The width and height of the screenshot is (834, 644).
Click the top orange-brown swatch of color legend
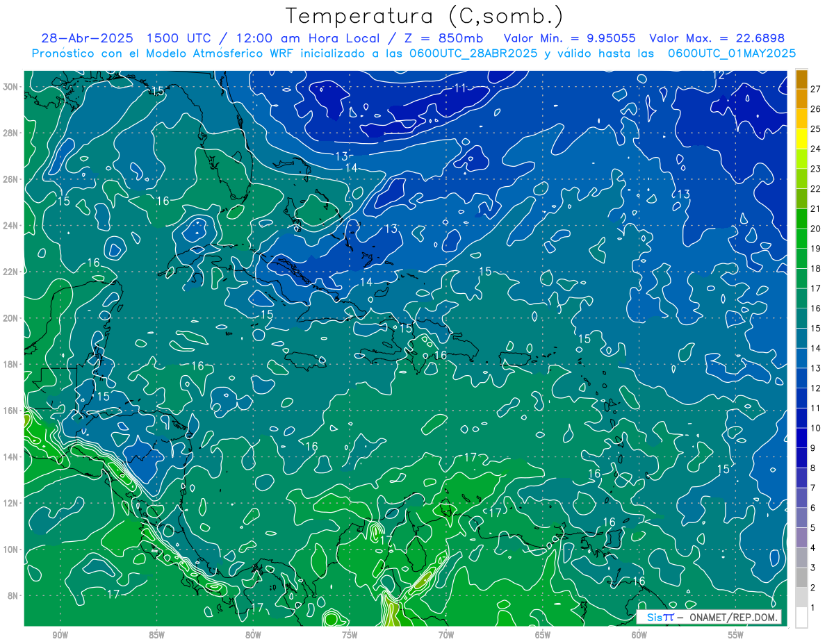[801, 79]
